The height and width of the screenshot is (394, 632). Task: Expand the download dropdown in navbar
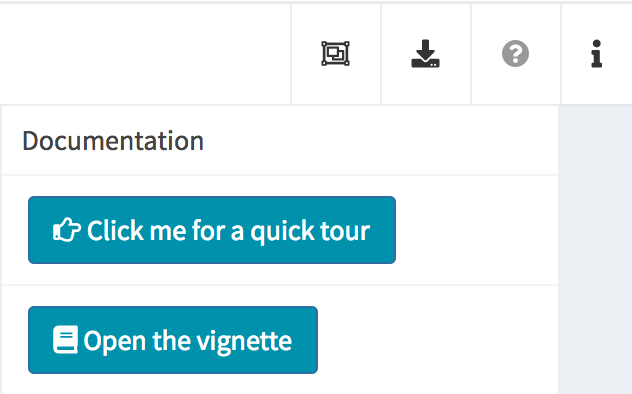pyautogui.click(x=426, y=54)
